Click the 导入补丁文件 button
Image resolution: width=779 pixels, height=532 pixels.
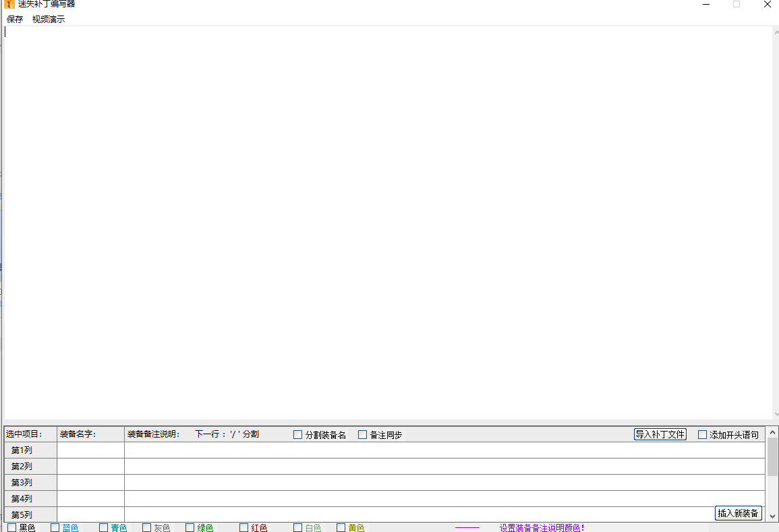coord(660,435)
